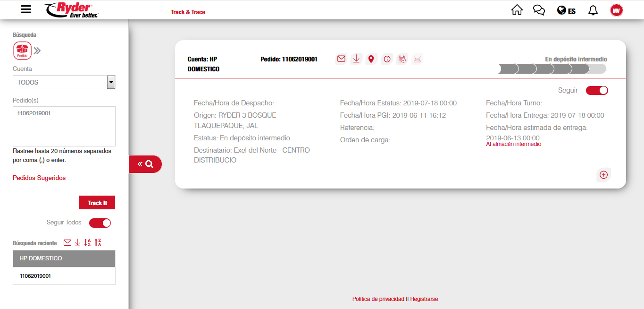
Task: Click the map pin location icon
Action: (371, 59)
